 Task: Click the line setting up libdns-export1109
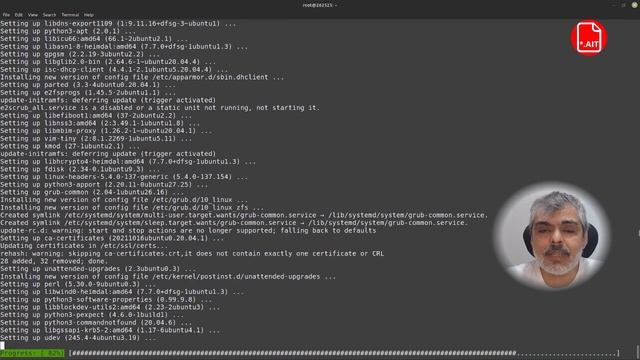click(x=118, y=24)
